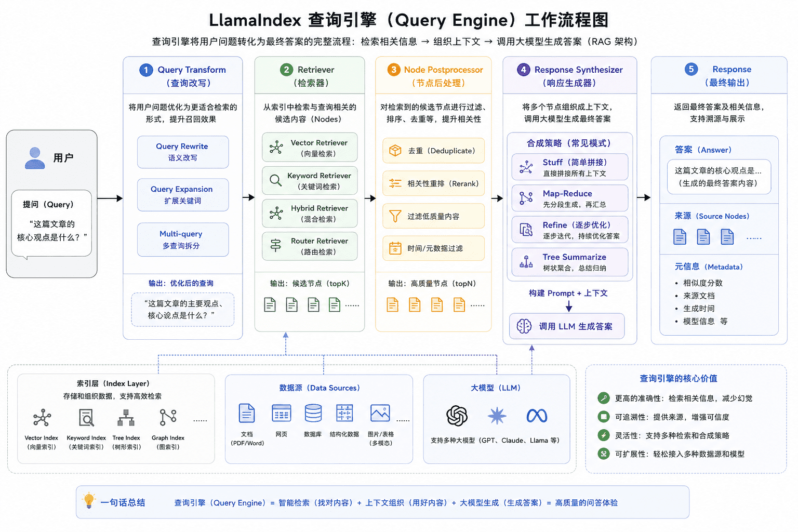Click the Keyword Retriever magnifier icon
Viewport: 798px width, 532px height.
coord(276,180)
